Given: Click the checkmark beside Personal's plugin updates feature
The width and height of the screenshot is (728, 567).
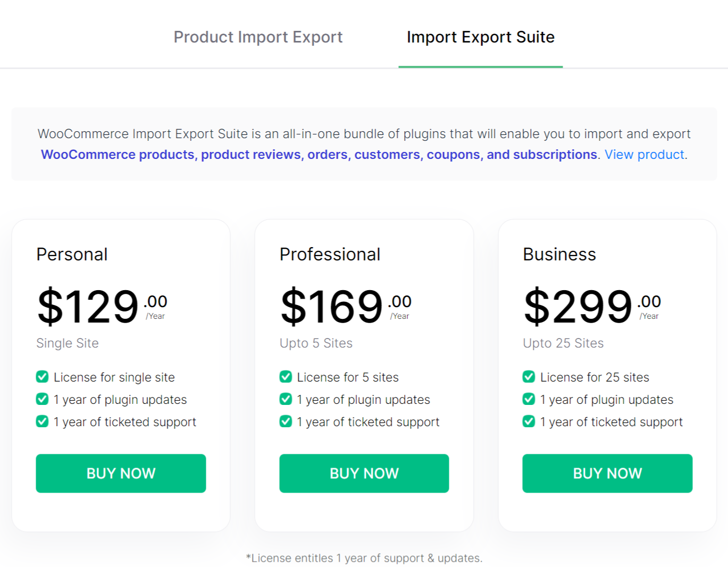Looking at the screenshot, I should click(x=43, y=399).
